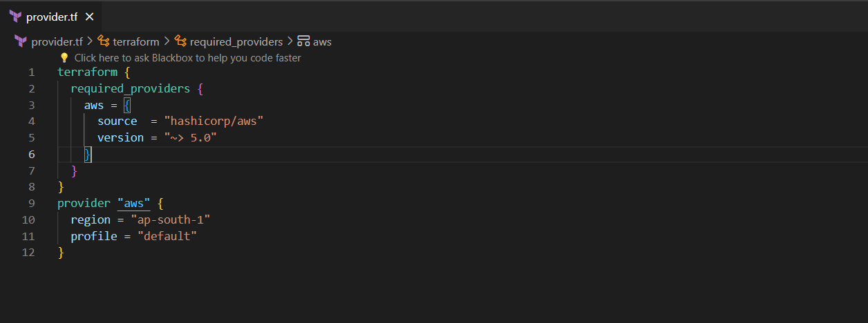Click the terraform block symbol icon in breadcrumb
The image size is (868, 323).
click(104, 41)
